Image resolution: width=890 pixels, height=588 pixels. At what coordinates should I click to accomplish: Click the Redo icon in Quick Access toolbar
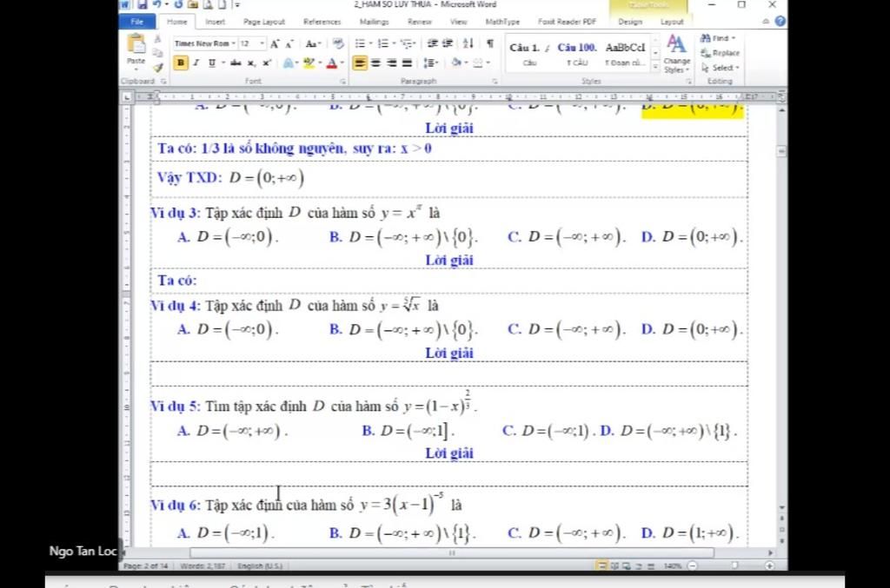pos(178,4)
